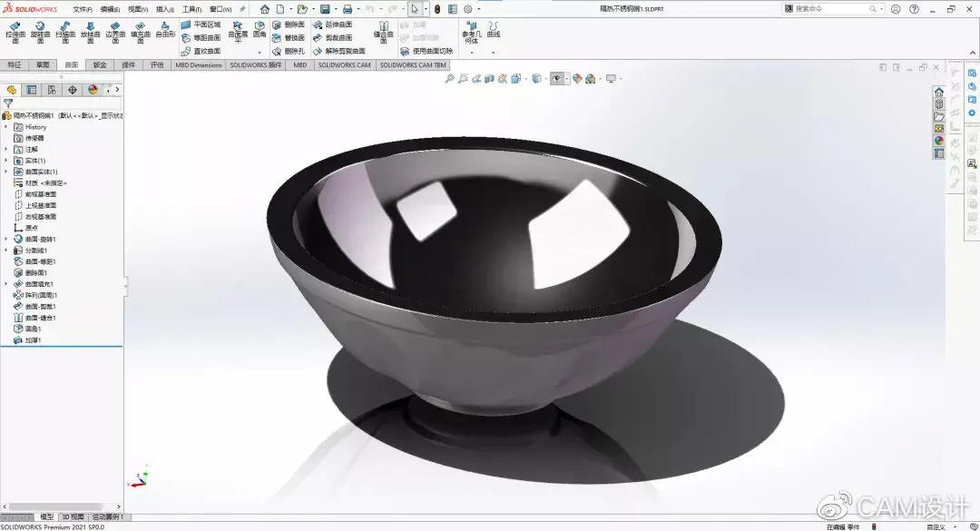The height and width of the screenshot is (531, 980).
Task: Select the 填充曲面 (Filled Surface) tool
Action: click(x=140, y=32)
